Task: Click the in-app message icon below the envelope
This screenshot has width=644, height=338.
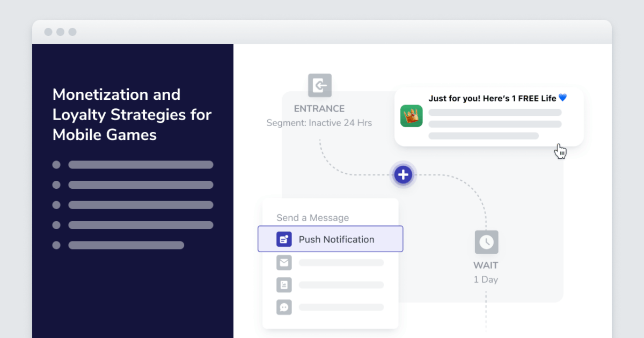Action: click(x=284, y=285)
